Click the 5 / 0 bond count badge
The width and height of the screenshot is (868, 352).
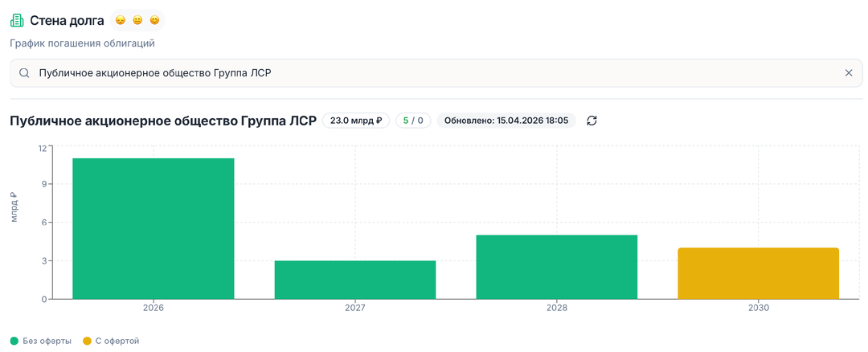[x=413, y=121]
